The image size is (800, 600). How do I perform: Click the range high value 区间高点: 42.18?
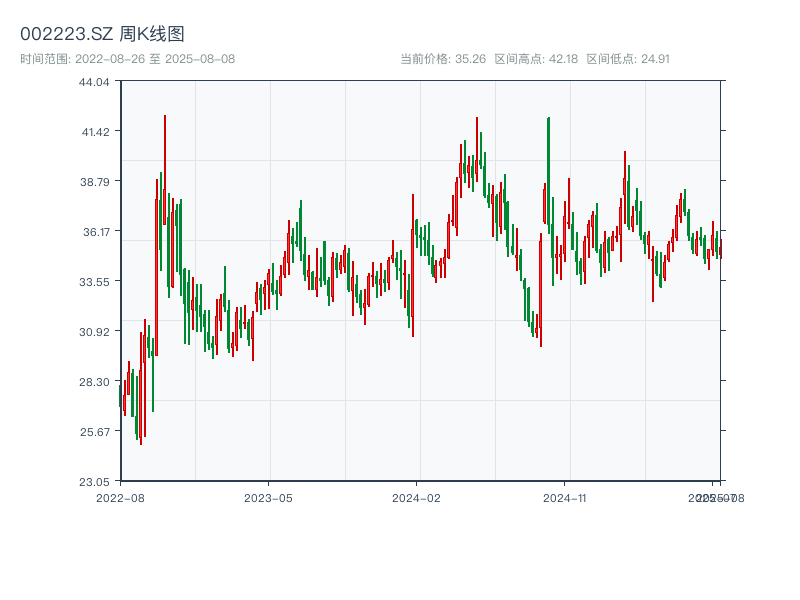tap(536, 59)
